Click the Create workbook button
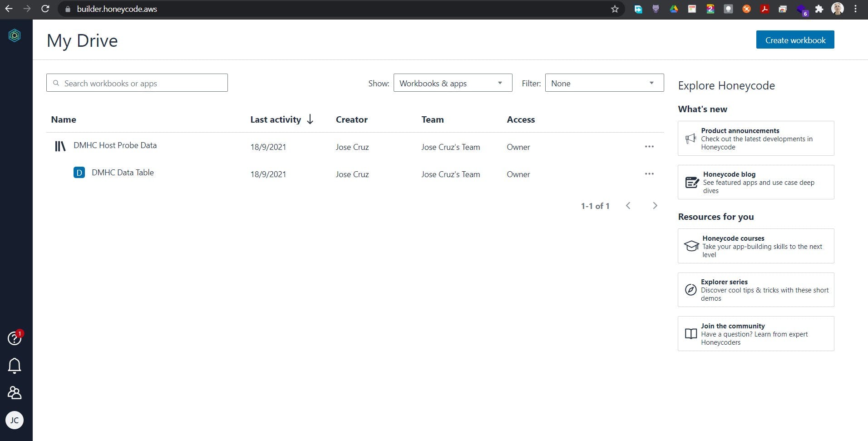 click(x=795, y=40)
